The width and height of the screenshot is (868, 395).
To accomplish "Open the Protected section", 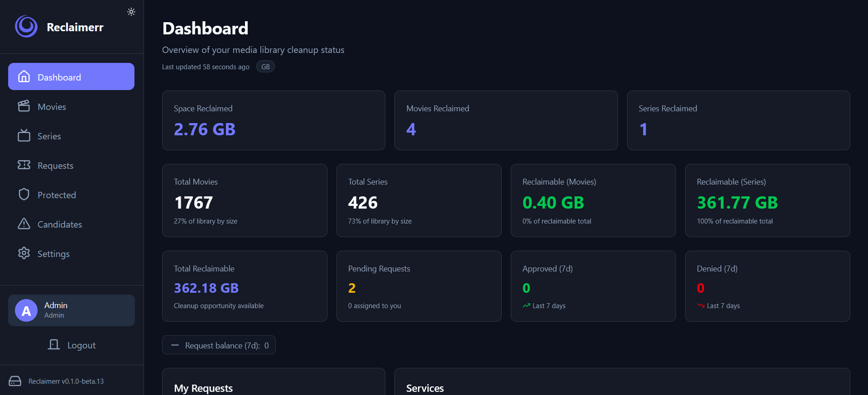I will click(71, 195).
